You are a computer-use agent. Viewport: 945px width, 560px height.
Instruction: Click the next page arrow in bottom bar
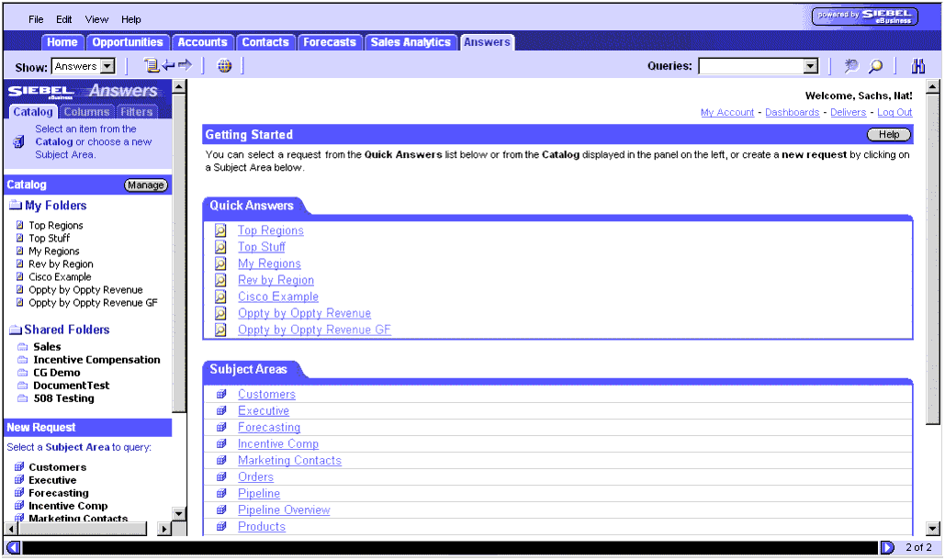click(887, 547)
